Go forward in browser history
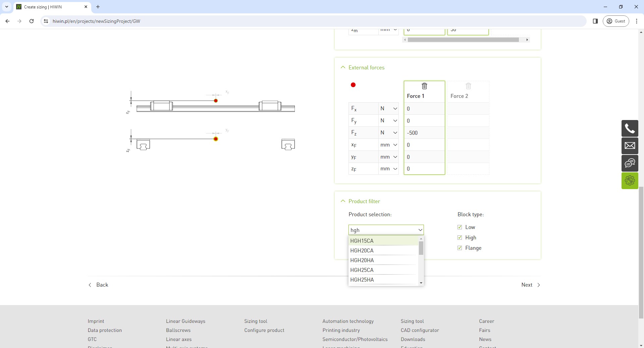 [19, 21]
